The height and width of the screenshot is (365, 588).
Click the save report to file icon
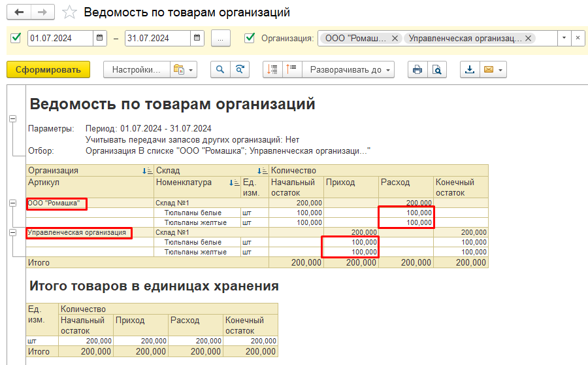click(469, 69)
